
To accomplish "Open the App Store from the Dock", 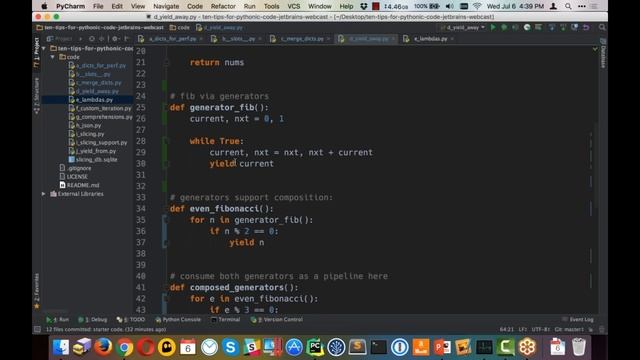I will coord(294,347).
